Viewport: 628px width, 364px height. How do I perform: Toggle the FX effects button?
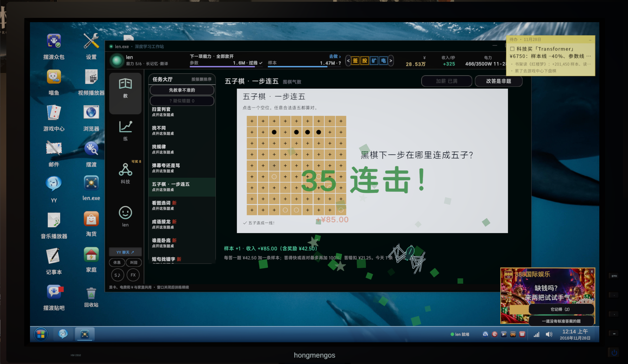pyautogui.click(x=133, y=275)
